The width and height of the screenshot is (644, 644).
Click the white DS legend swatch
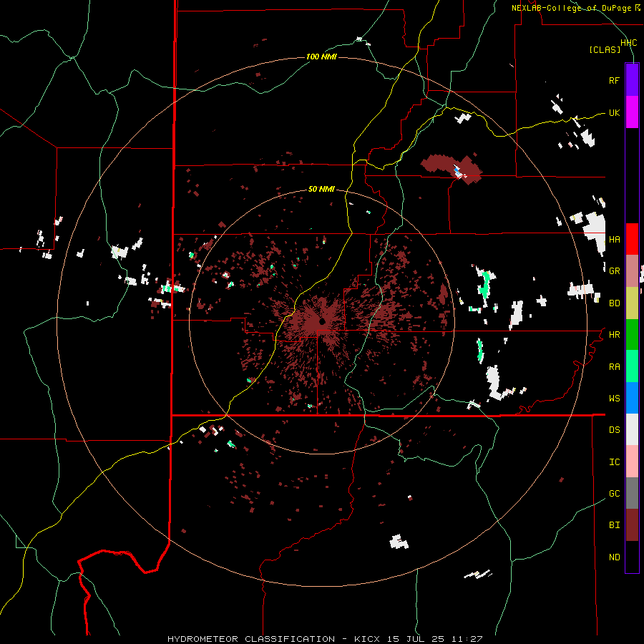click(632, 429)
